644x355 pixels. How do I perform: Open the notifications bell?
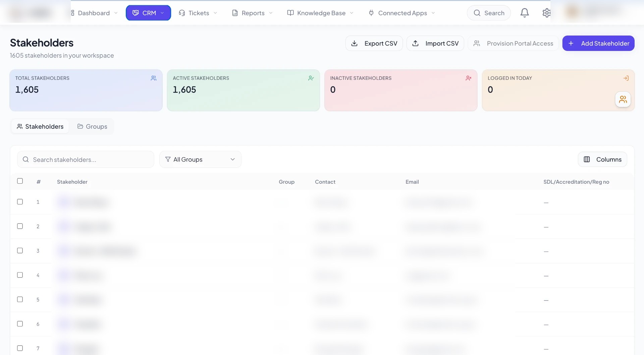[x=525, y=13]
